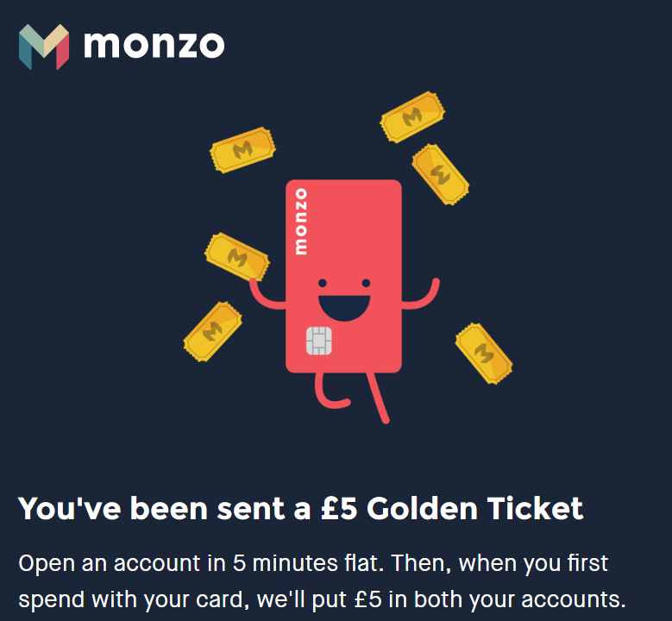Screen dimensions: 672x621
Task: Click the vertical monzo text on the card
Action: tap(301, 221)
